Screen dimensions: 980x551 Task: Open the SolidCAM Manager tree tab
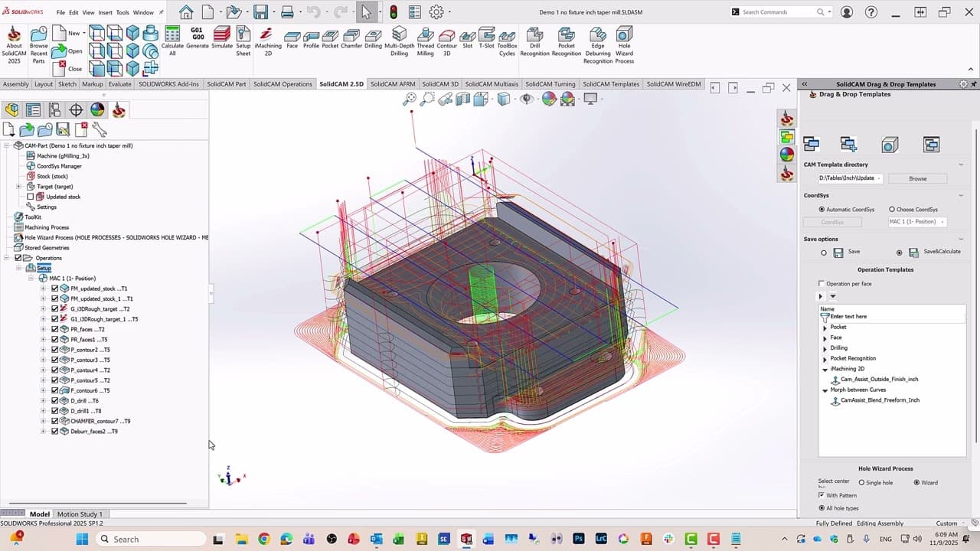(x=119, y=110)
